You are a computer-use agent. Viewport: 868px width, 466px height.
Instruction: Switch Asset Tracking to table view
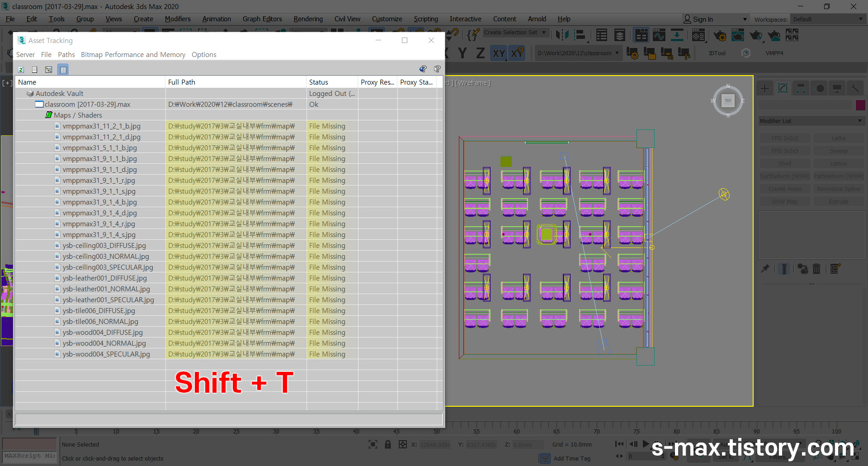[63, 70]
